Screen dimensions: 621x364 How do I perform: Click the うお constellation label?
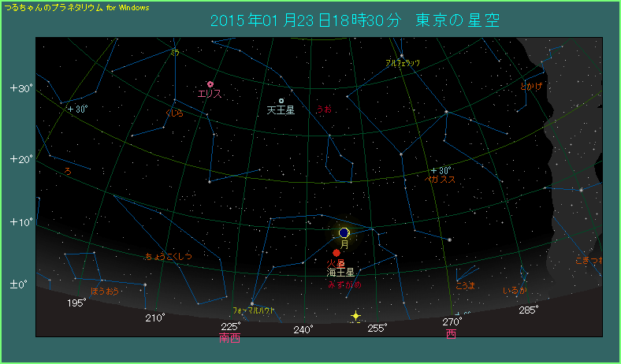pos(323,110)
